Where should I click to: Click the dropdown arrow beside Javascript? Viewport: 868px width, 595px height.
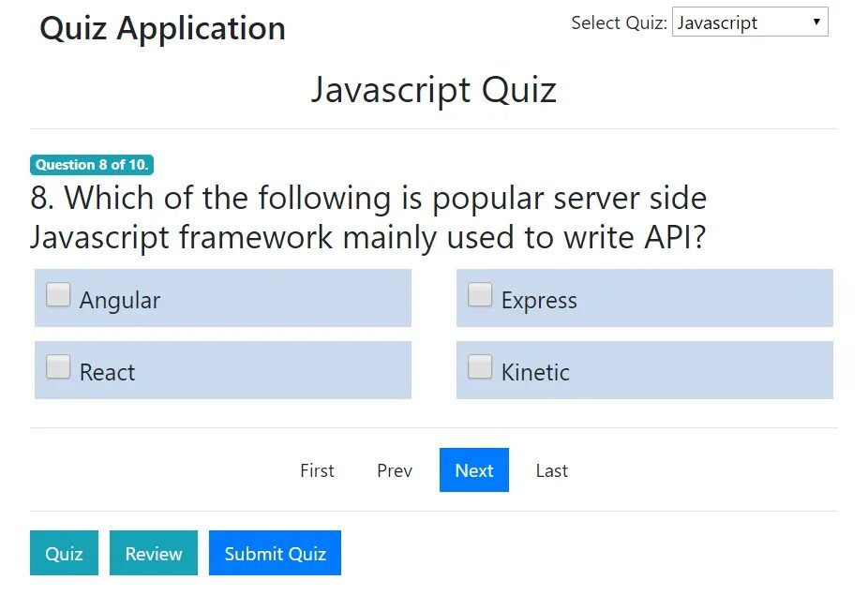click(x=816, y=22)
